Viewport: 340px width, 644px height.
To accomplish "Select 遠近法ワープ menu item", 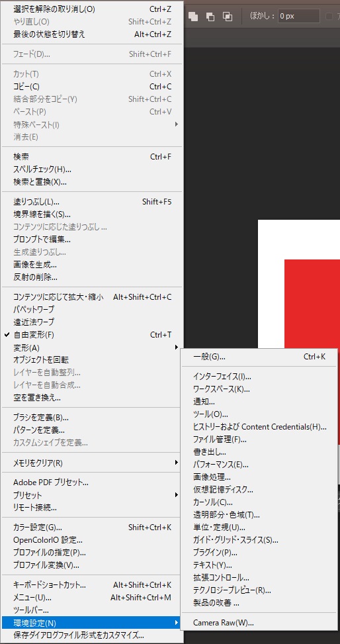I will (x=93, y=322).
